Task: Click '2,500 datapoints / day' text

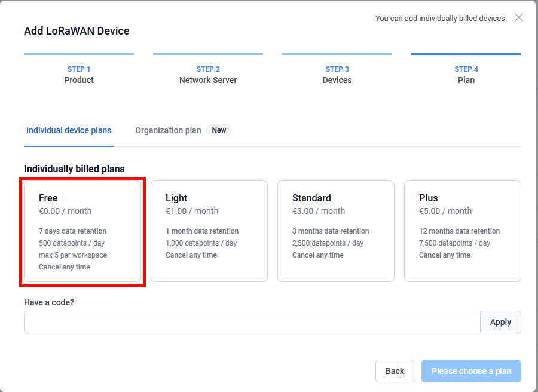Action: coord(328,243)
